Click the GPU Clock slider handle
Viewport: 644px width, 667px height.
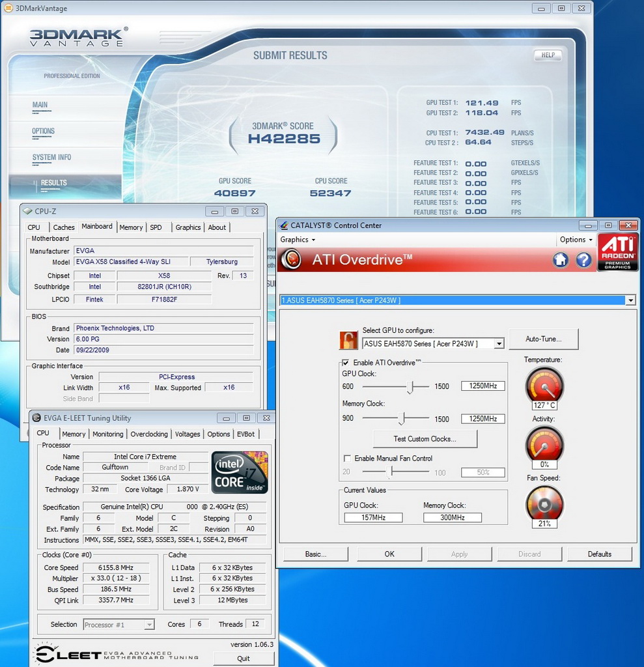click(x=410, y=387)
